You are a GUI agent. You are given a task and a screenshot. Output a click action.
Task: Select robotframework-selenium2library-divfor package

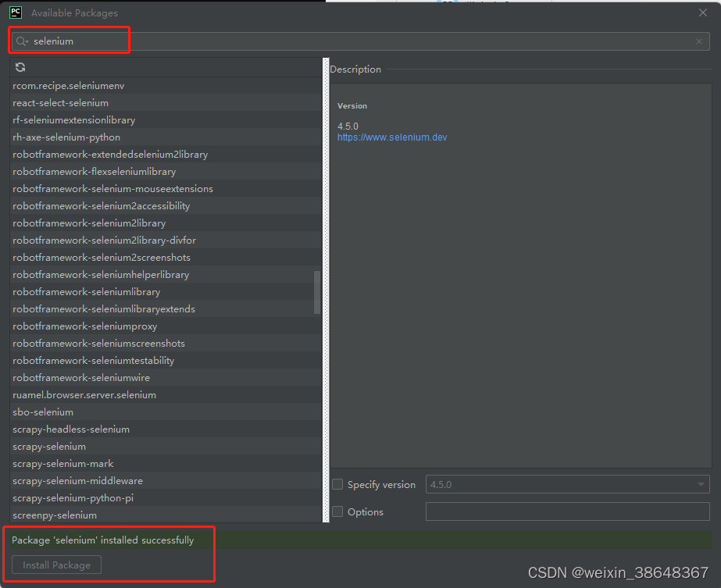[166, 241]
